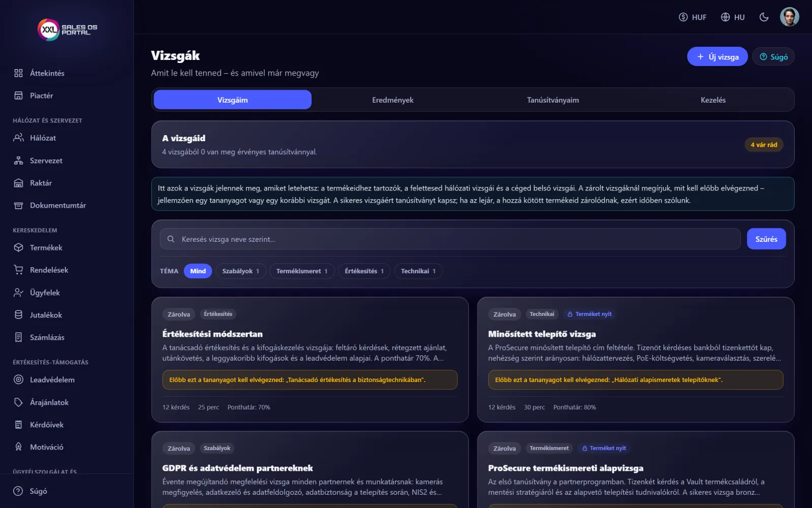This screenshot has width=812, height=508.
Task: Click the Számlázás invoice icon
Action: click(x=19, y=337)
